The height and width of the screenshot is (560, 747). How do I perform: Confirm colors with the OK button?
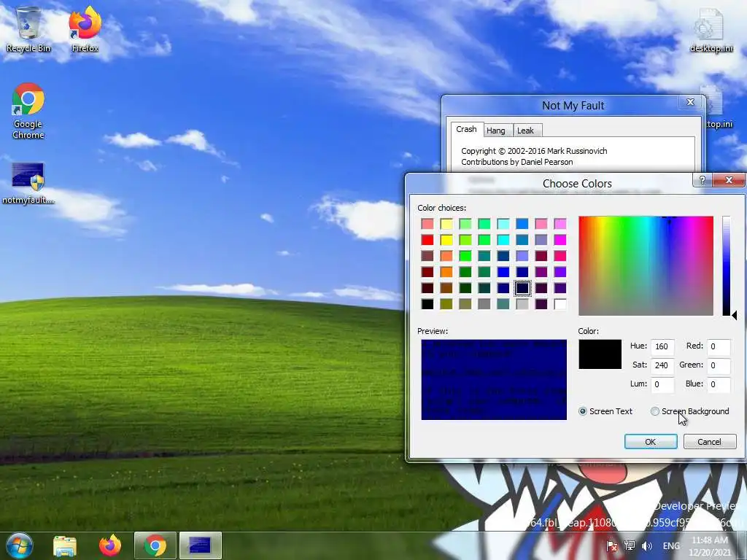(650, 441)
